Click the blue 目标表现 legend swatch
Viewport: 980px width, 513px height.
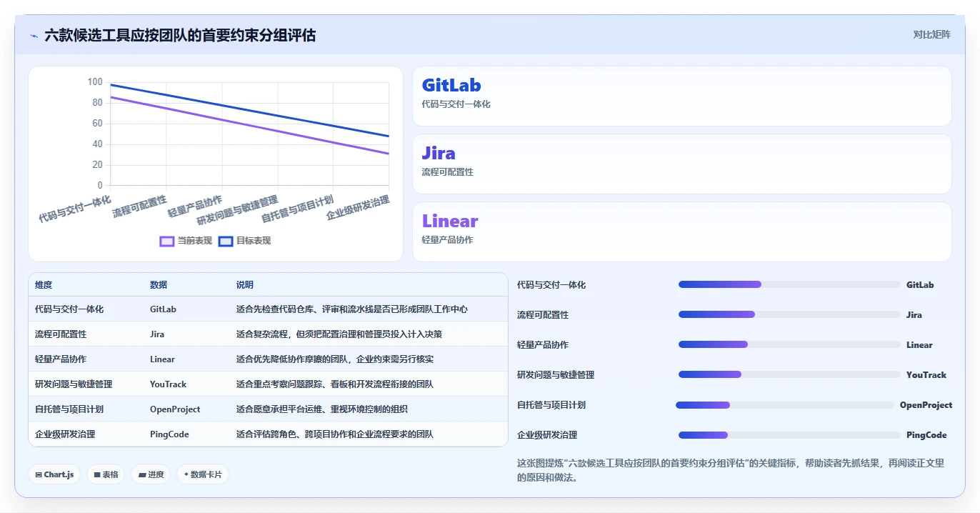click(226, 241)
